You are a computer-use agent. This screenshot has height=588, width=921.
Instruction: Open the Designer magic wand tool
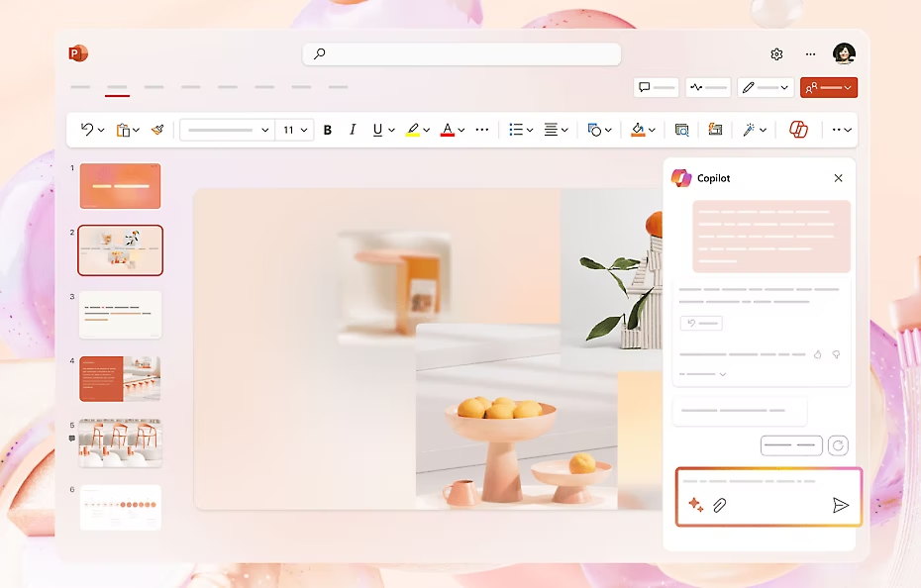click(749, 130)
